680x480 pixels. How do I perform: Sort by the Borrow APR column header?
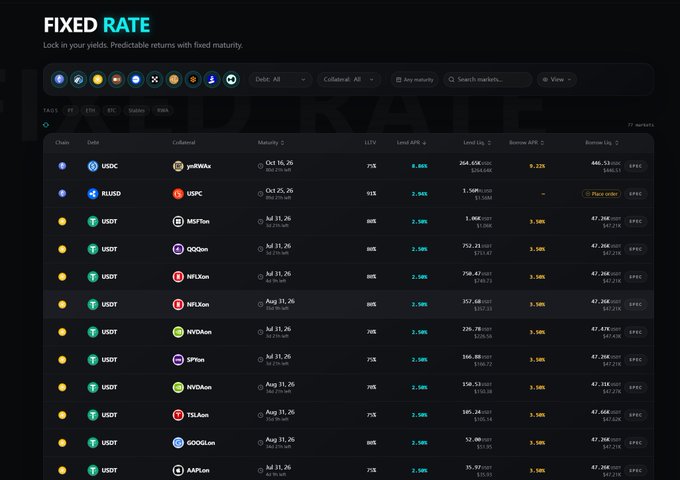point(526,143)
